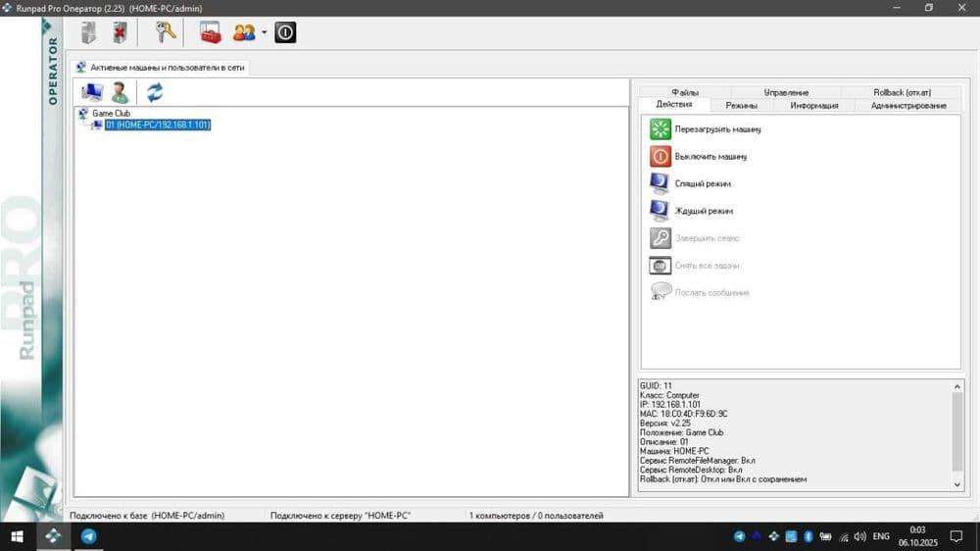Viewport: 980px width, 551px height.
Task: Click the user view icon above tree
Action: (120, 92)
